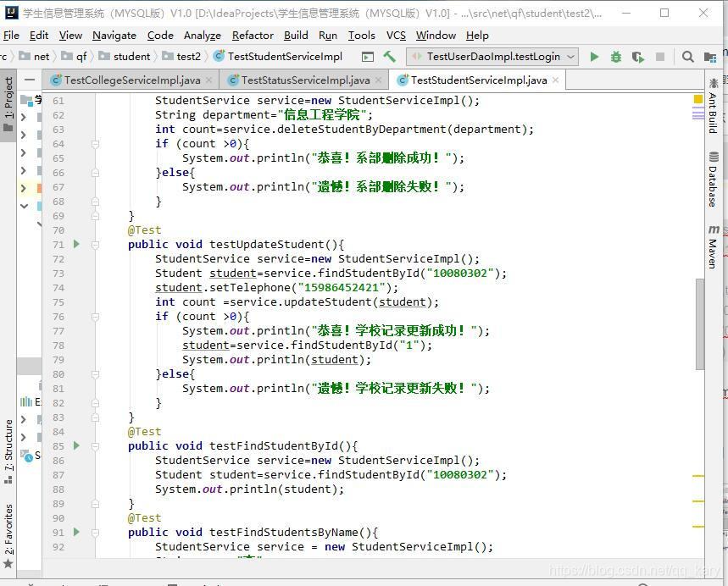Viewport: 728px width, 586px height.
Task: Open the Ant Build tool window
Action: 713,106
